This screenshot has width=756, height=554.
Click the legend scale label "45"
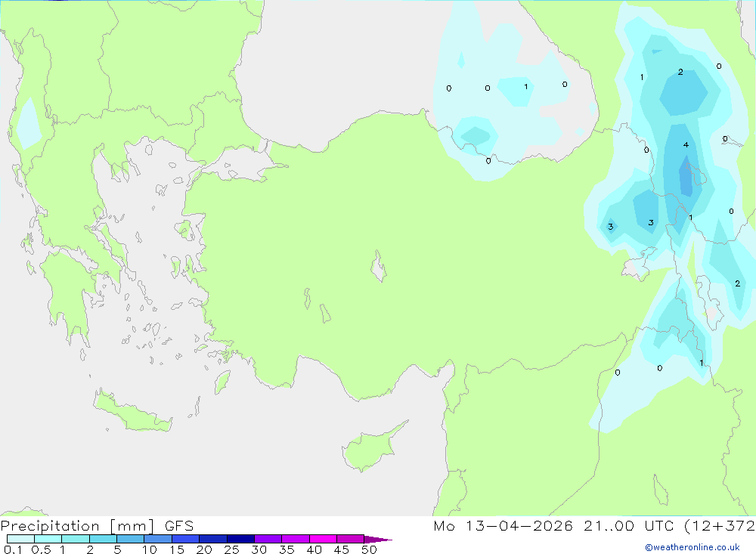(342, 549)
